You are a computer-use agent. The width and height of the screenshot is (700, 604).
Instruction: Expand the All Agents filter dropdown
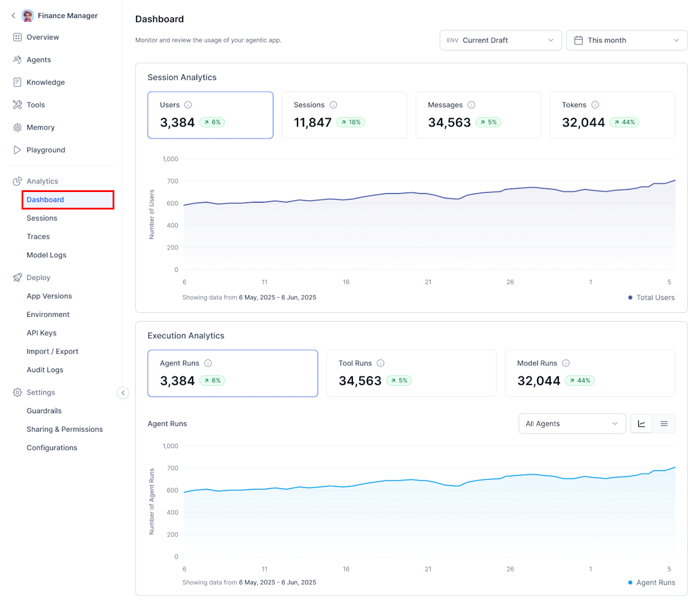572,424
